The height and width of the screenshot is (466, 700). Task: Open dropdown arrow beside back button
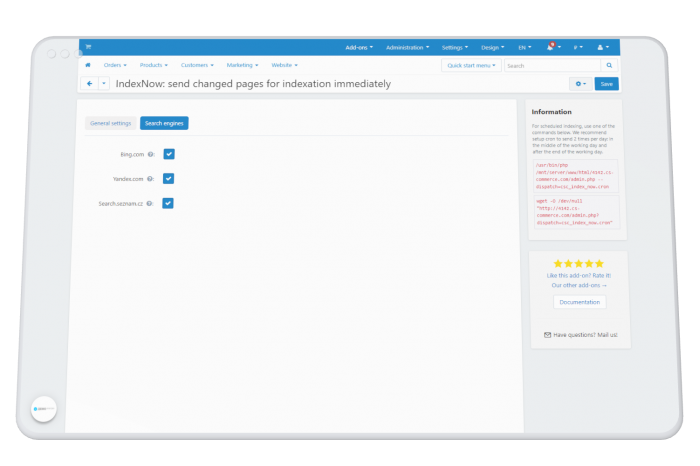104,83
